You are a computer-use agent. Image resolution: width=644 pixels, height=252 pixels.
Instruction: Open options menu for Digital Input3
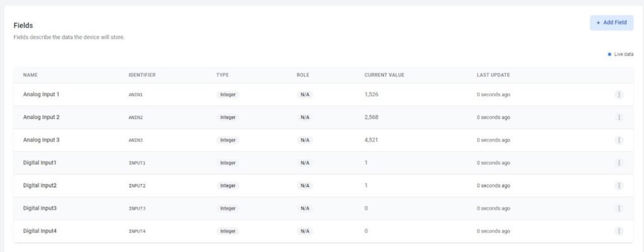619,208
